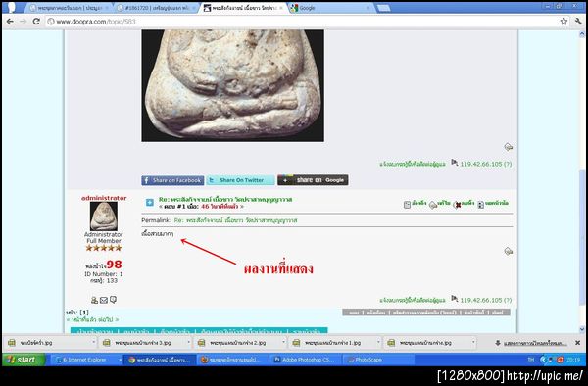Click the quick-edit icon below the photo
Screen dimensions: 588x386
(508, 147)
